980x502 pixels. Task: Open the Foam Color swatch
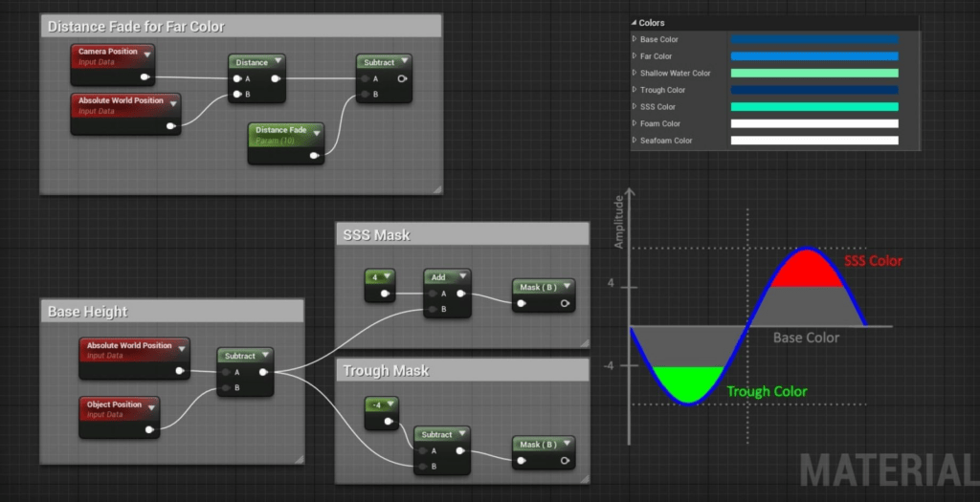click(x=814, y=123)
